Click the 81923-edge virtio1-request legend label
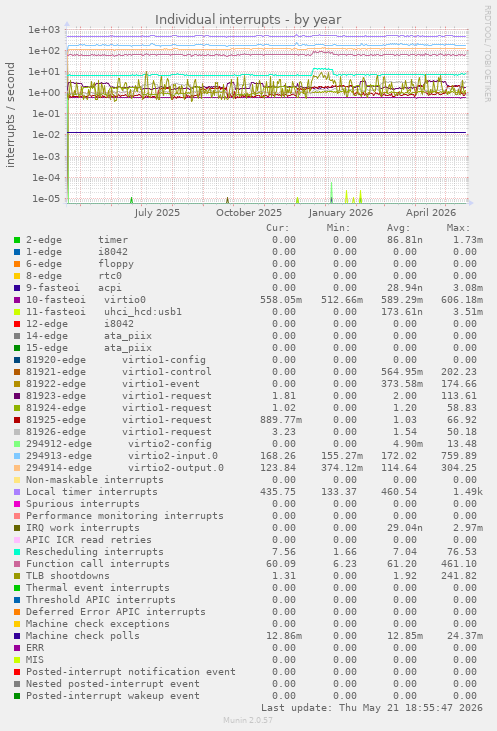497x731 pixels. tap(118, 396)
